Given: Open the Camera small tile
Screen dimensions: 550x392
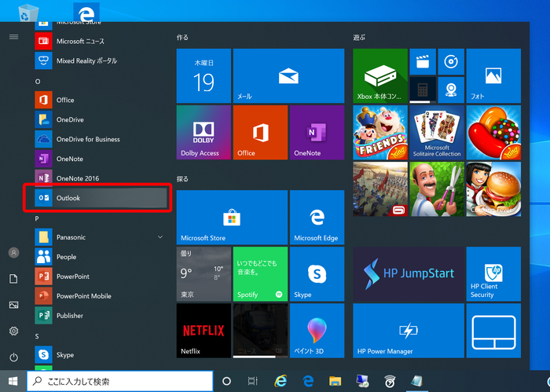Looking at the screenshot, I should point(451,90).
